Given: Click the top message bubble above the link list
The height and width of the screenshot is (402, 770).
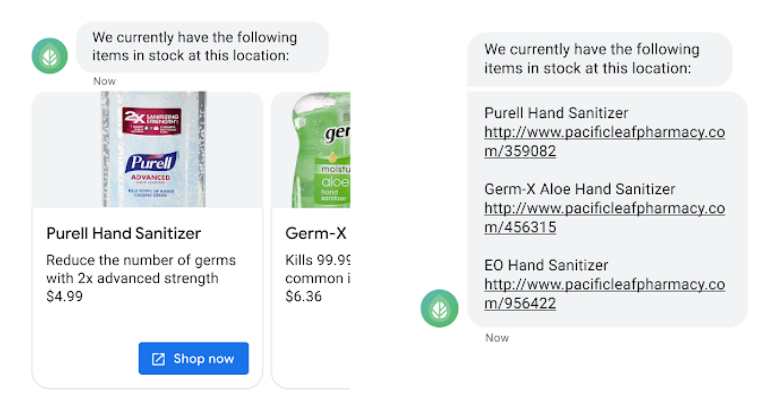Looking at the screenshot, I should pos(598,58).
